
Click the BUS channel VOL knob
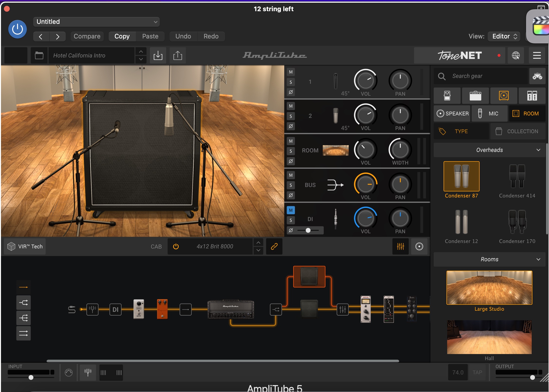pos(366,184)
